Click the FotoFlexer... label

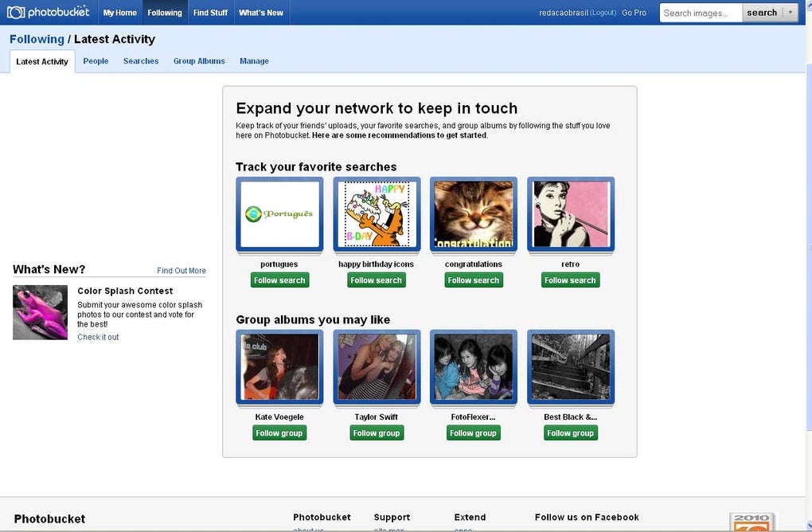(x=474, y=417)
